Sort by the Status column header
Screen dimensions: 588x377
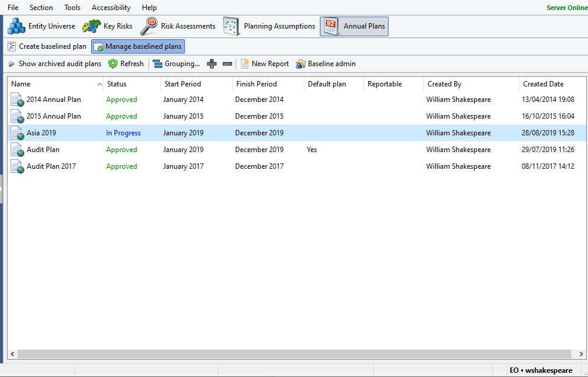(x=132, y=84)
